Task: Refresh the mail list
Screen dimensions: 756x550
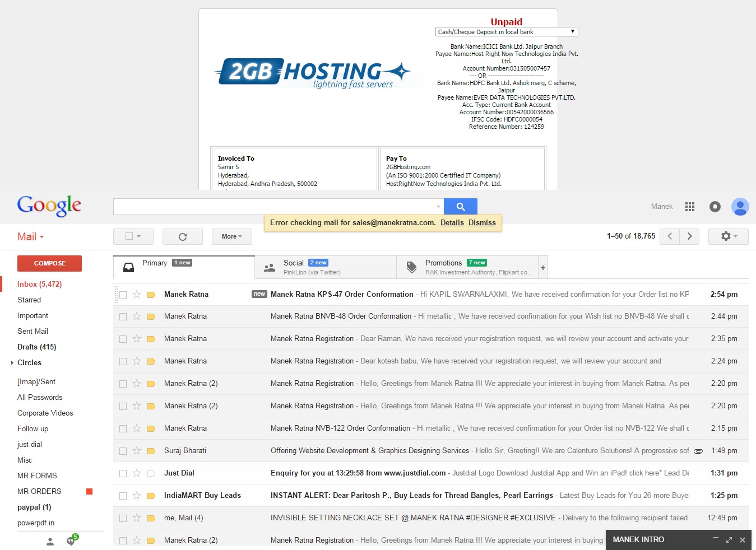Action: pyautogui.click(x=183, y=236)
